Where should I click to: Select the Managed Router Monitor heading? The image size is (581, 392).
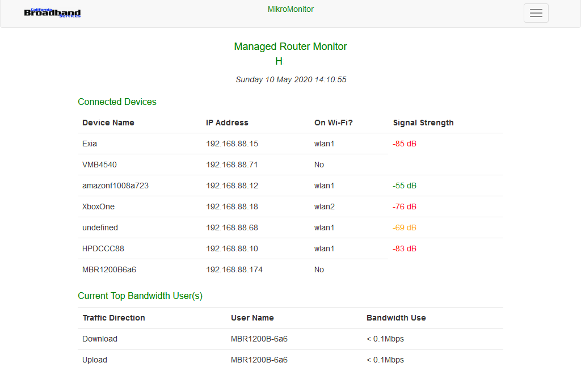(290, 47)
